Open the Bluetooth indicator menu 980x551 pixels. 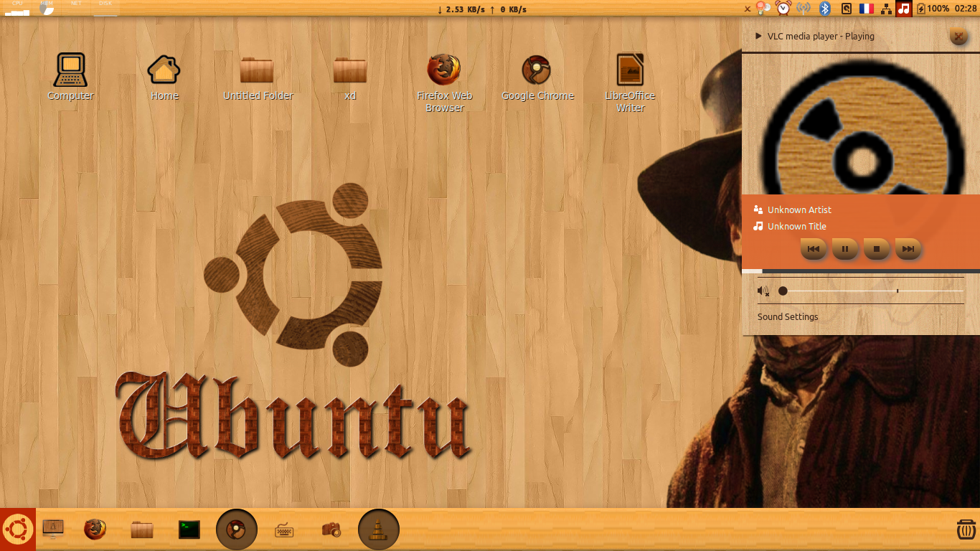pyautogui.click(x=825, y=9)
